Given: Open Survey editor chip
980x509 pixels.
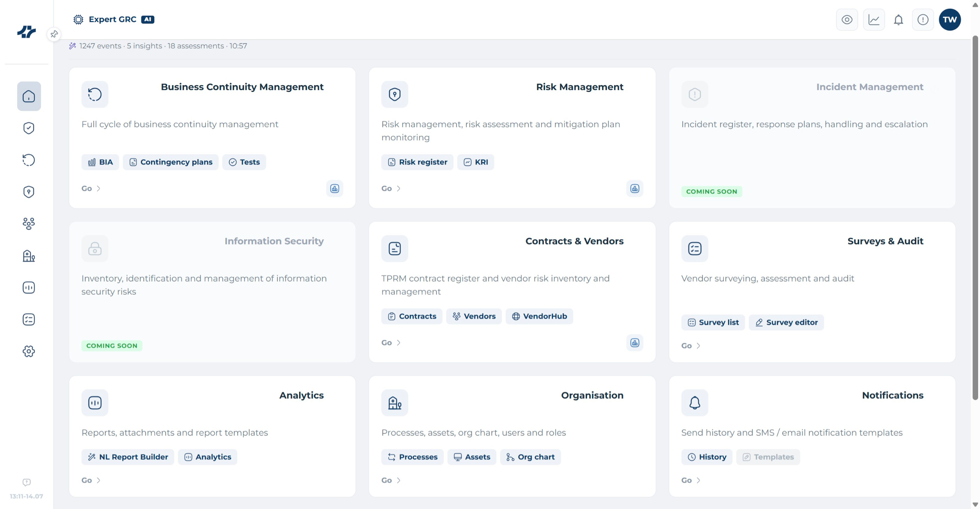Looking at the screenshot, I should coord(786,323).
